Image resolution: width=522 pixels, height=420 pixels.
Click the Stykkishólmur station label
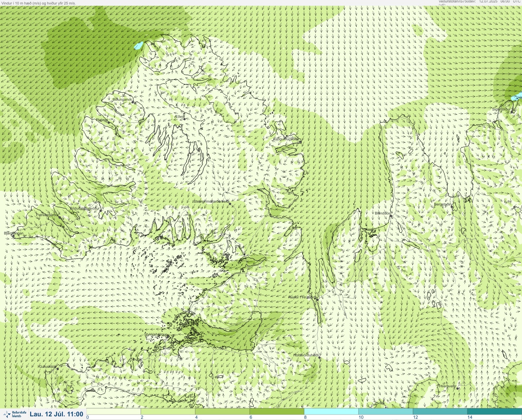point(156,334)
